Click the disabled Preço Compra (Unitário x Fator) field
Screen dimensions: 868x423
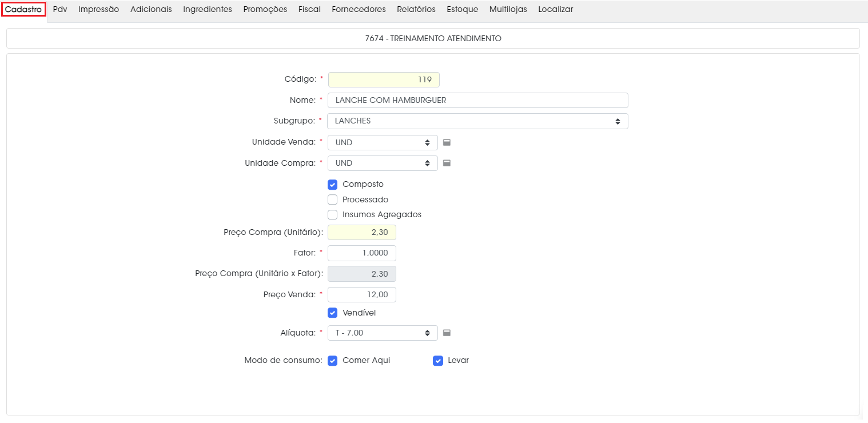[x=362, y=274]
